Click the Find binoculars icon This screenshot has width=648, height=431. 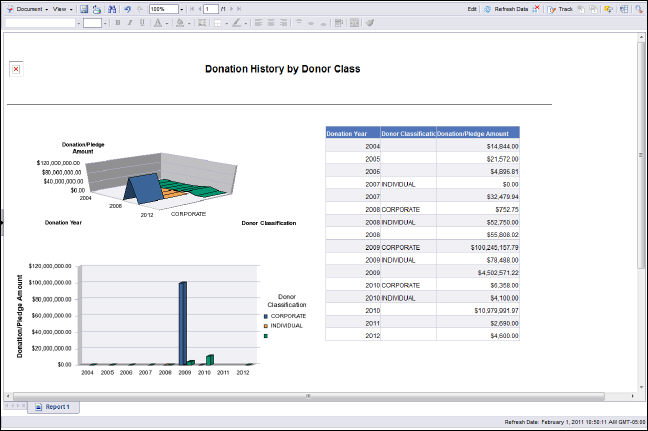110,8
